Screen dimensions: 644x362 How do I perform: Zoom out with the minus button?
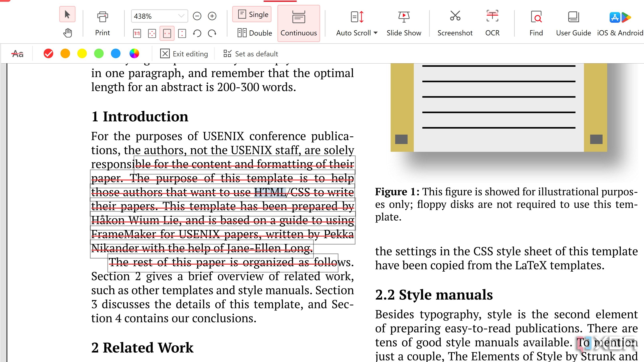click(x=197, y=16)
